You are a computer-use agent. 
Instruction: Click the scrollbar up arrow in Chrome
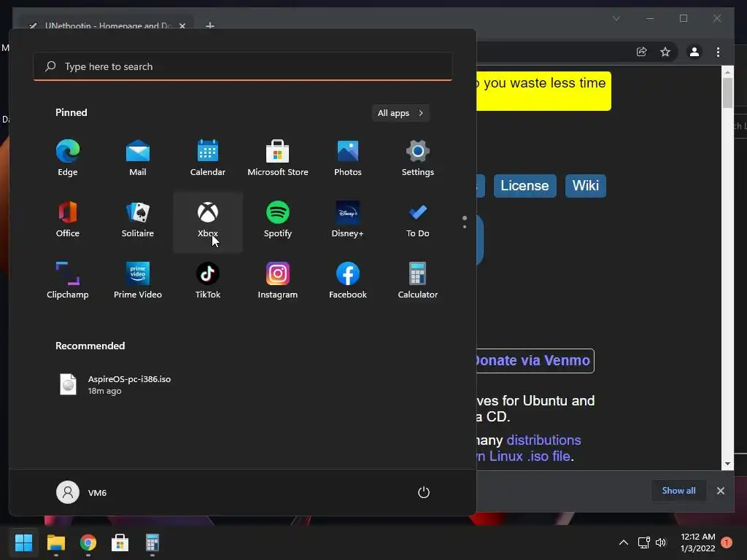(x=727, y=72)
